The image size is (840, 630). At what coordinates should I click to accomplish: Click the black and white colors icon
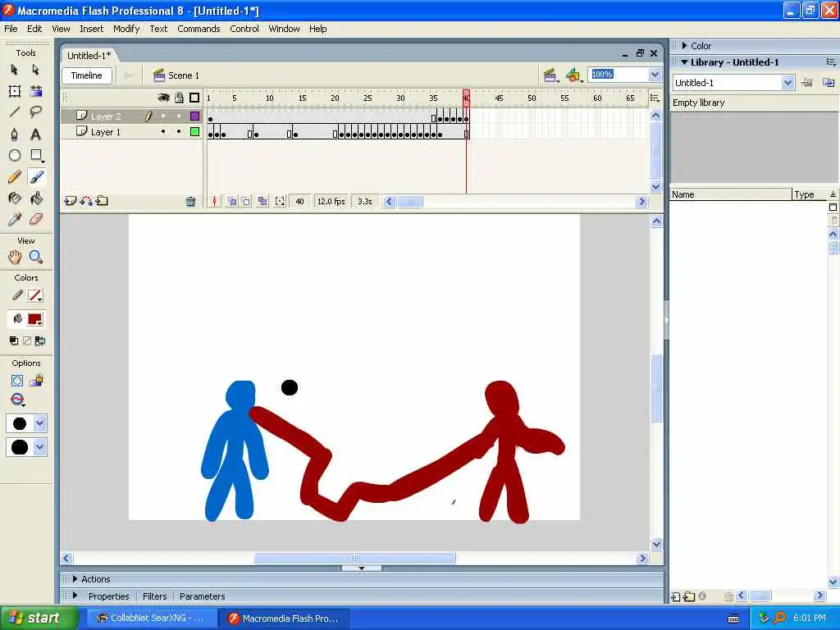pos(14,340)
